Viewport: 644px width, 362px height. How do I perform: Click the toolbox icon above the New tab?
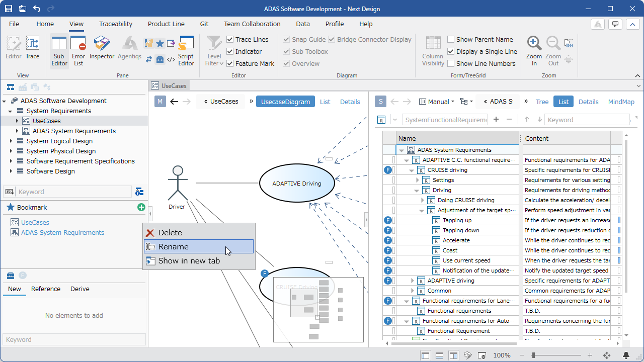pos(10,275)
